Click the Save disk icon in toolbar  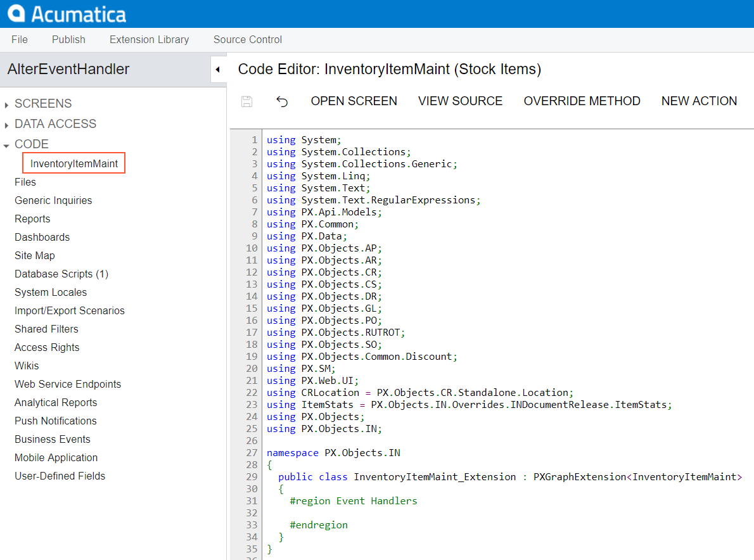(247, 101)
